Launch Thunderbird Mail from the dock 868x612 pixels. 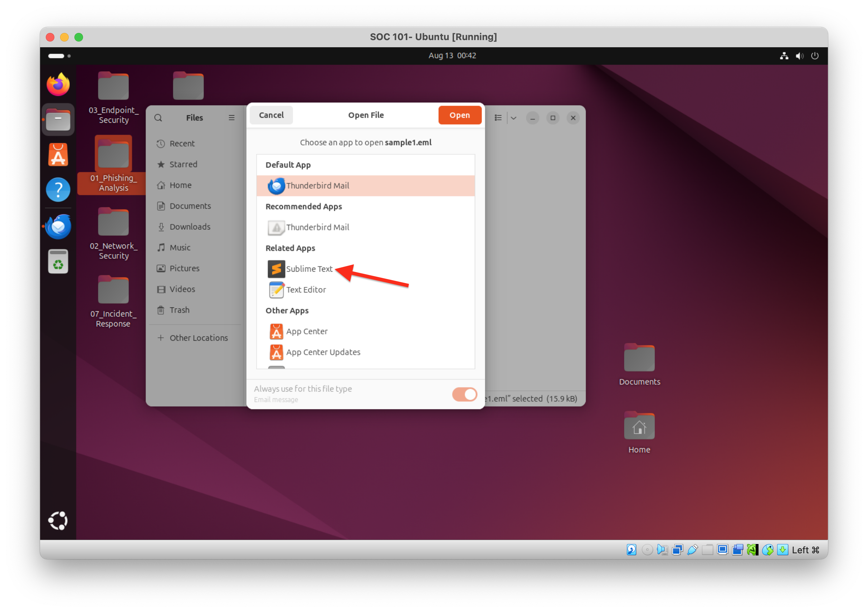click(x=58, y=226)
